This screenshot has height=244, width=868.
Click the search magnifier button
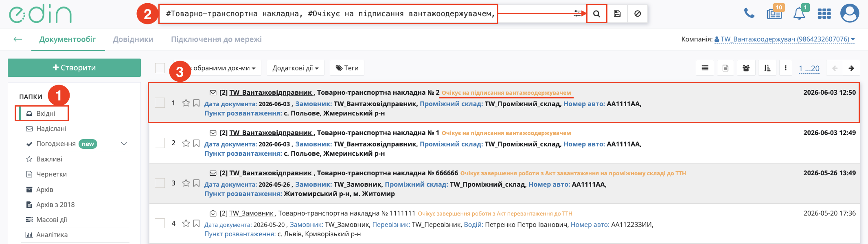[x=596, y=14]
